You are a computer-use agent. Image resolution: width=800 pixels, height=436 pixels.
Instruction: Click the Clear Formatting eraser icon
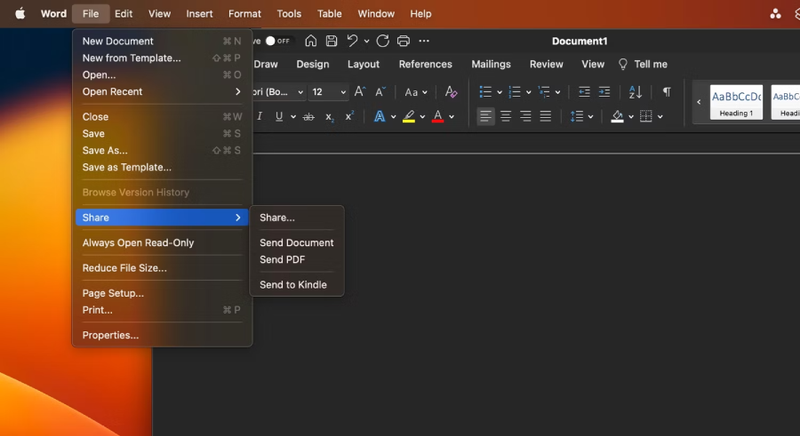[x=451, y=92]
